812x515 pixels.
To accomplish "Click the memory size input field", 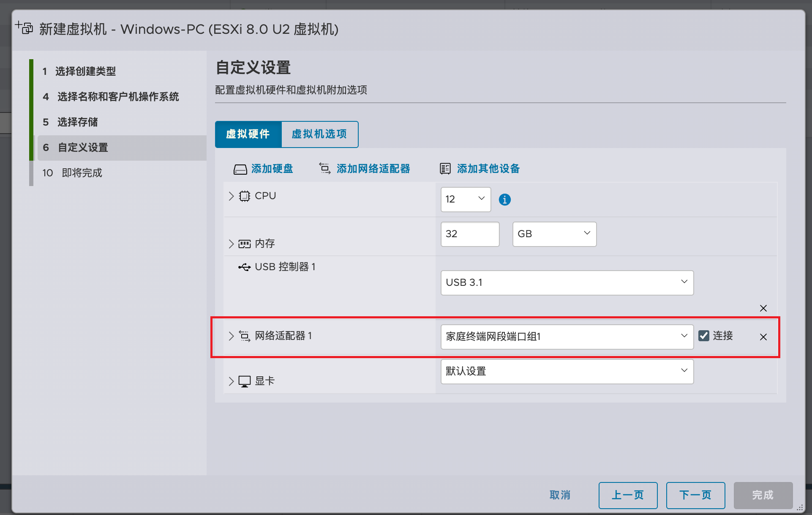I will [469, 234].
